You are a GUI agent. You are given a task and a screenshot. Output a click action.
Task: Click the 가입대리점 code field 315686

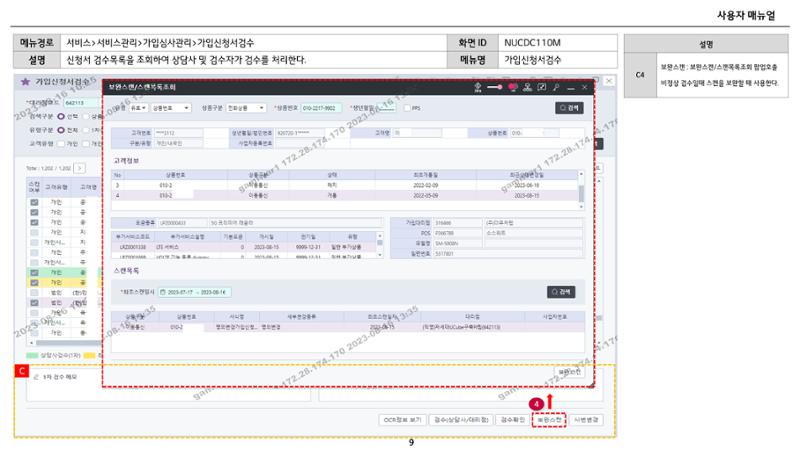[457, 223]
